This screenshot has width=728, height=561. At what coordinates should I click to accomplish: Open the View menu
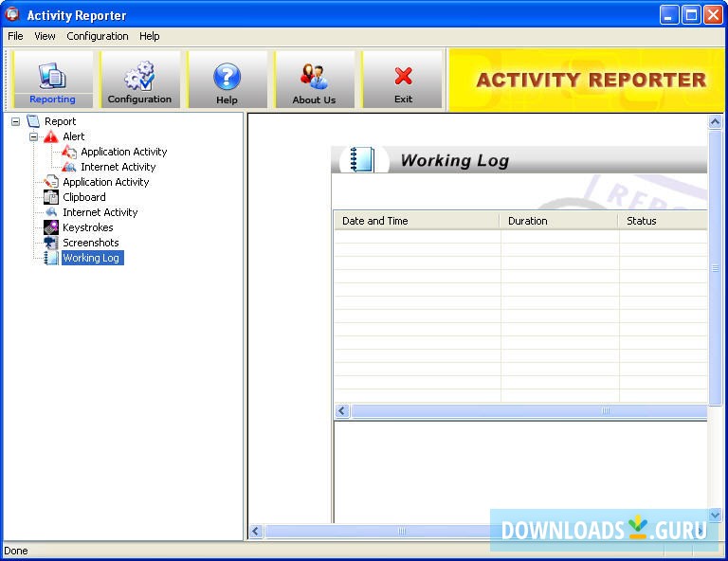(45, 36)
